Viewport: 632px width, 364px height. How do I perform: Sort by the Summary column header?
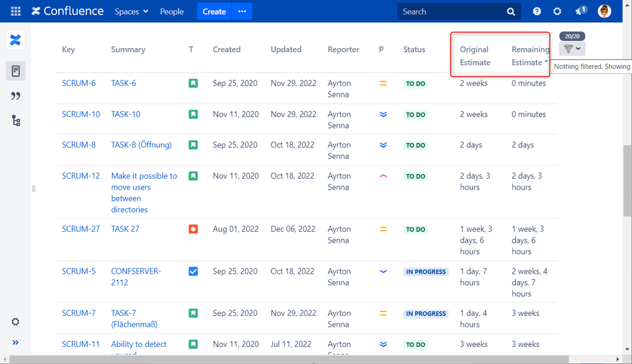click(128, 49)
